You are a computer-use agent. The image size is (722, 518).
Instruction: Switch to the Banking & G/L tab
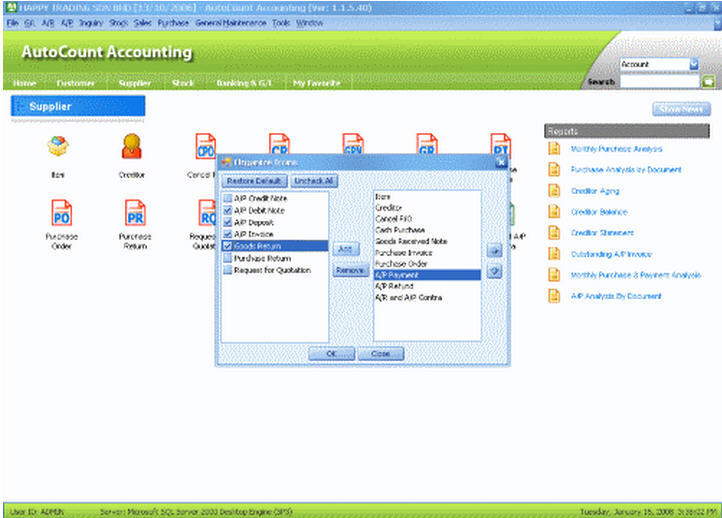(x=244, y=83)
